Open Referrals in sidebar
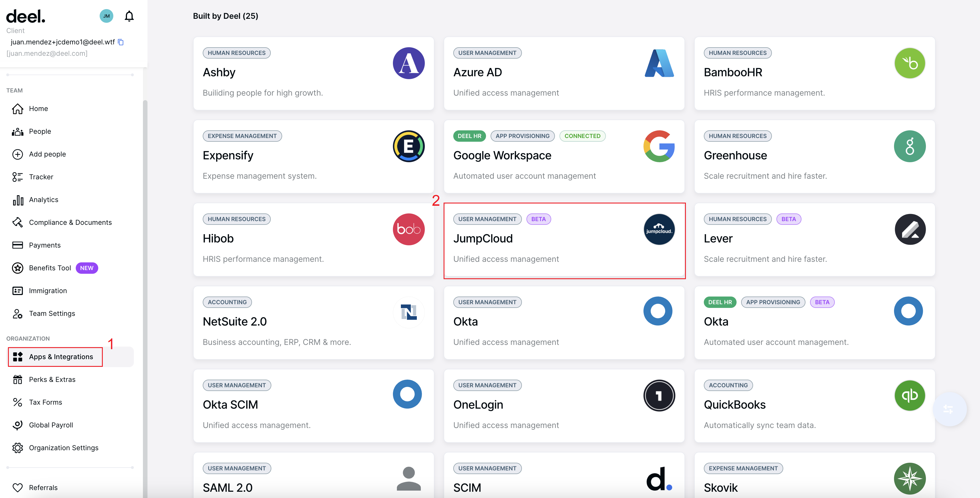Screen dimensions: 980x498 tap(70, 488)
